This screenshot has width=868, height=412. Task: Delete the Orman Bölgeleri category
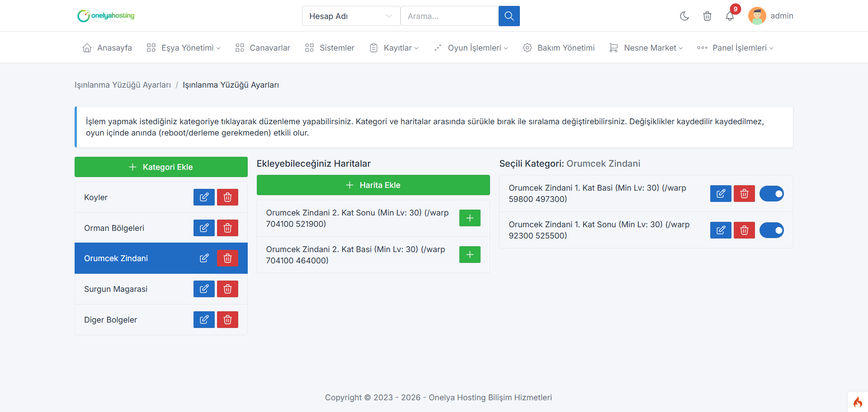tap(227, 228)
